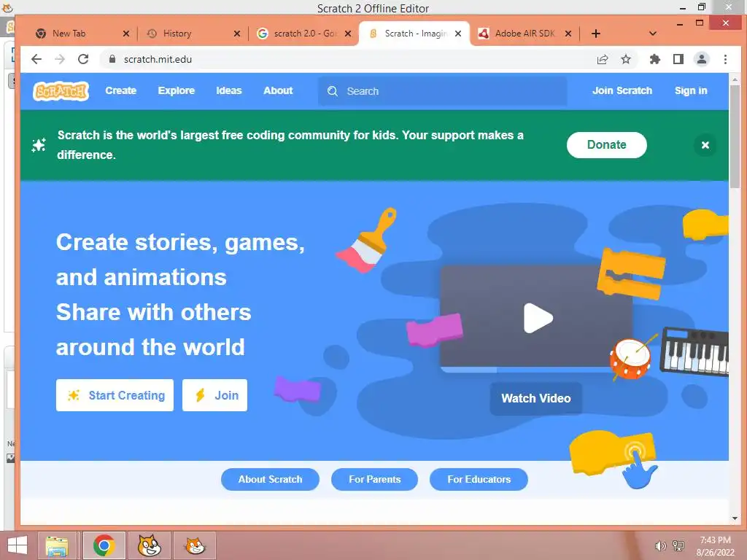Click the Join Scratch link
Viewport: 747px width, 560px height.
(622, 90)
